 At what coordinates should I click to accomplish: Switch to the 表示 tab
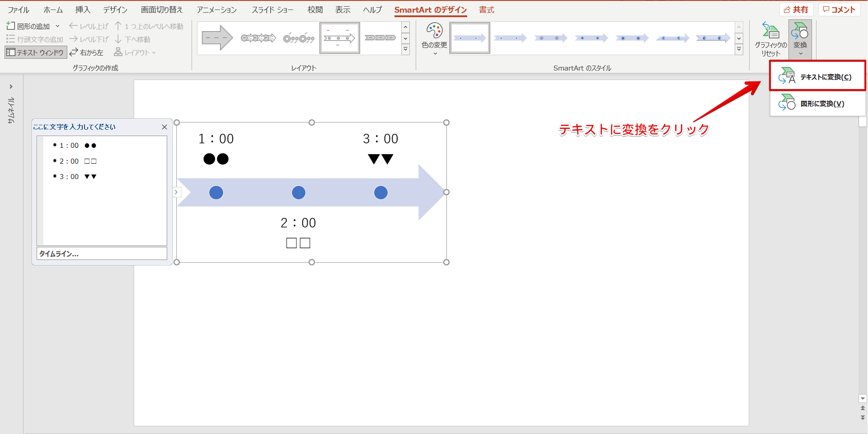pyautogui.click(x=343, y=9)
